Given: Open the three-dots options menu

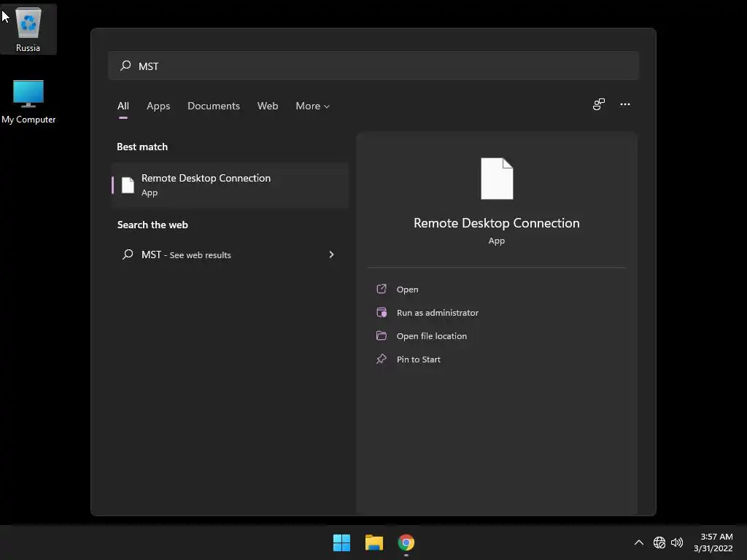Looking at the screenshot, I should click(625, 104).
